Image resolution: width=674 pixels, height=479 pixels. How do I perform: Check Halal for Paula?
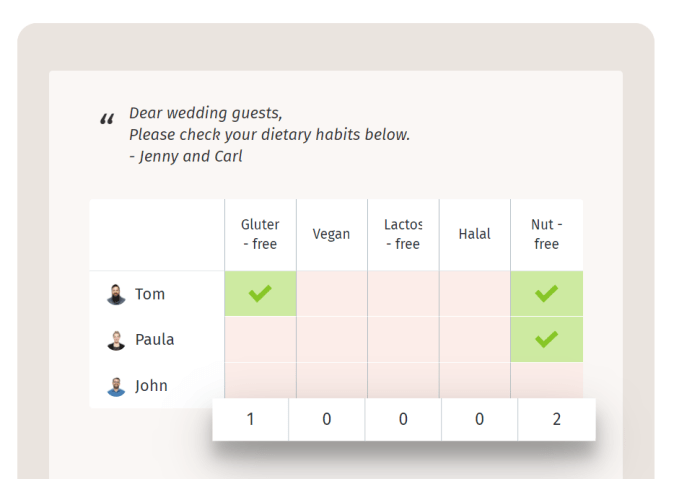[x=475, y=340]
